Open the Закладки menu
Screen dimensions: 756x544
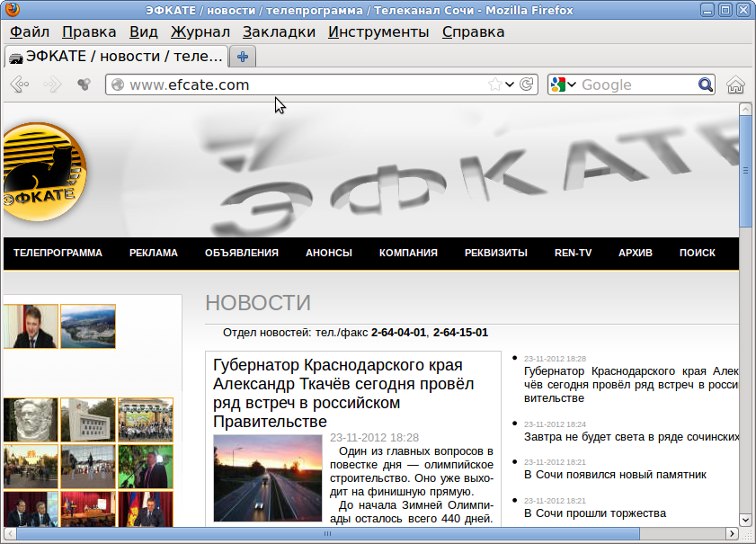coord(279,31)
